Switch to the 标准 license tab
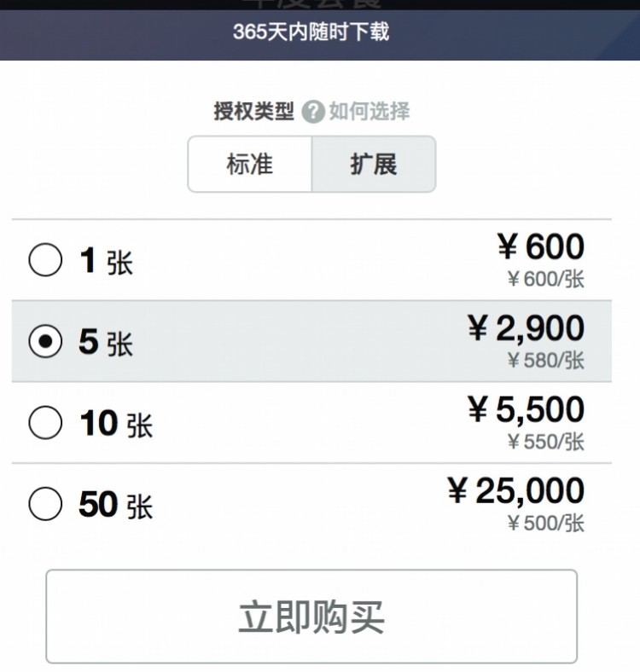 click(250, 164)
